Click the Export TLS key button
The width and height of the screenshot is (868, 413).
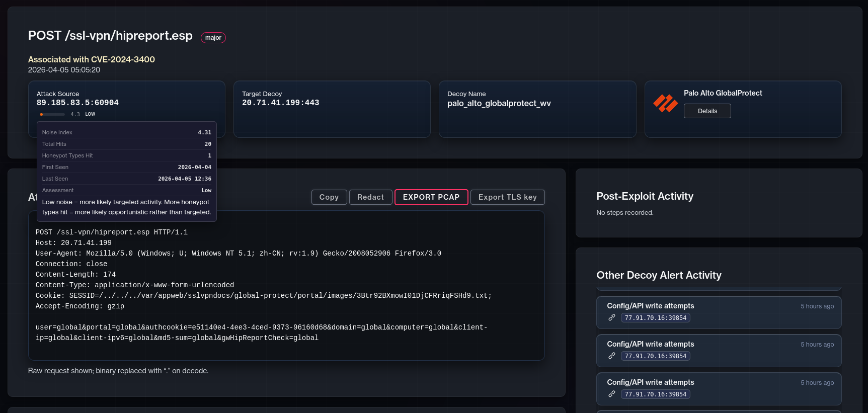(x=507, y=197)
